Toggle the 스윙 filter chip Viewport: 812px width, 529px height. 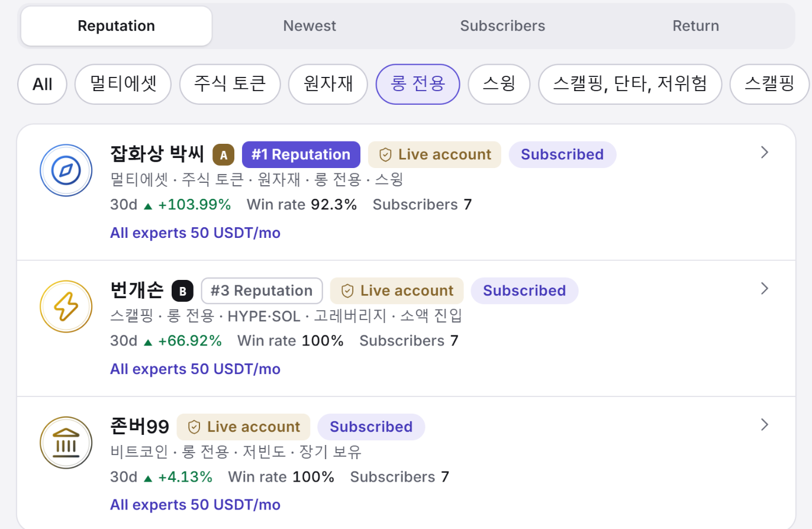click(499, 84)
